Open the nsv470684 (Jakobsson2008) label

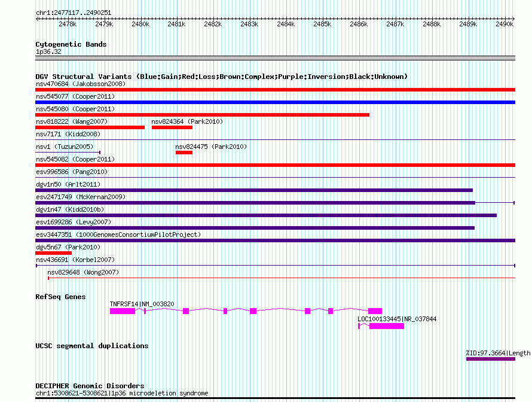pos(81,84)
